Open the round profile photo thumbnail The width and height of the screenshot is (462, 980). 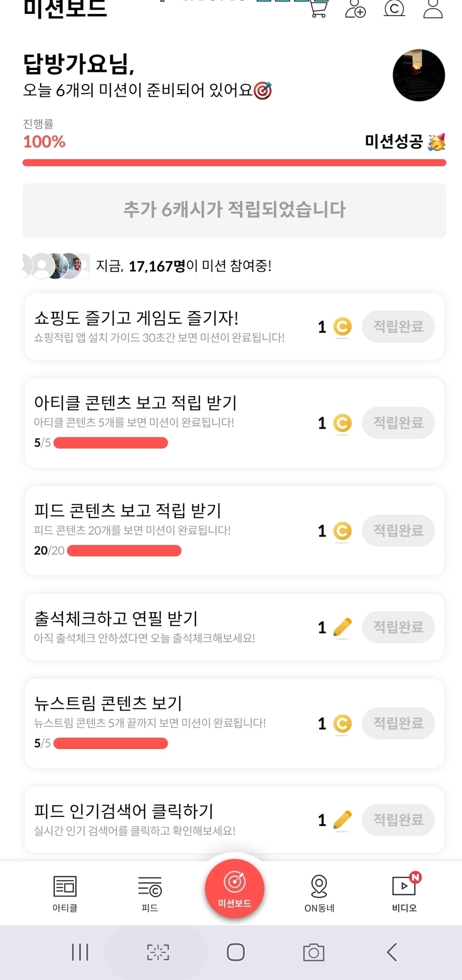[419, 75]
